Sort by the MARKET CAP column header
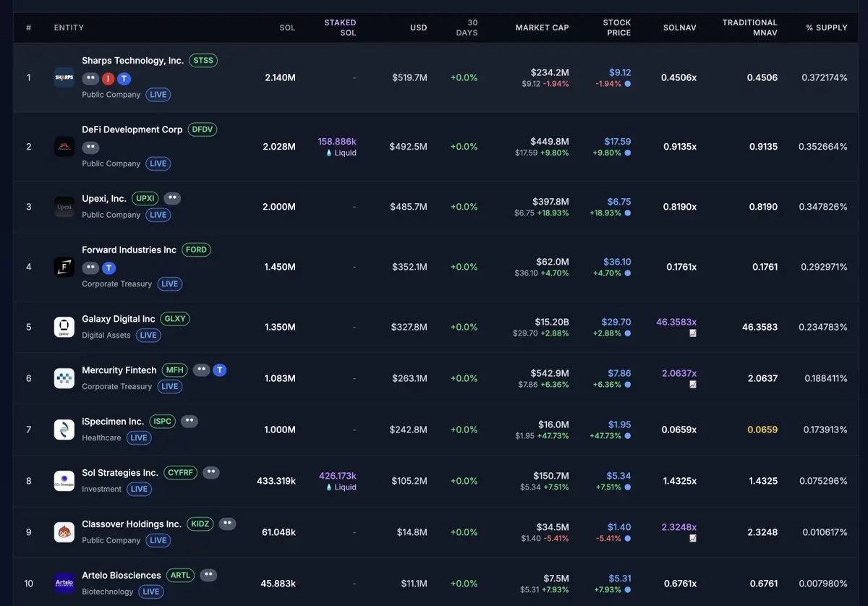Viewport: 868px width, 606px height. coord(542,27)
